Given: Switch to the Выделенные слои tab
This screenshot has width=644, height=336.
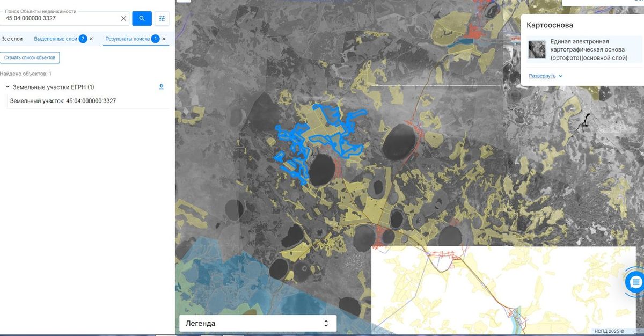Looking at the screenshot, I should (x=56, y=39).
